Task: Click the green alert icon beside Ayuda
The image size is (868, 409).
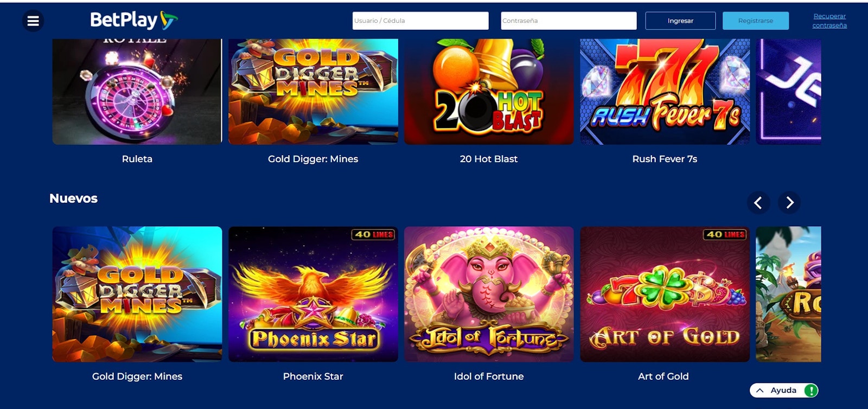Action: coord(810,391)
